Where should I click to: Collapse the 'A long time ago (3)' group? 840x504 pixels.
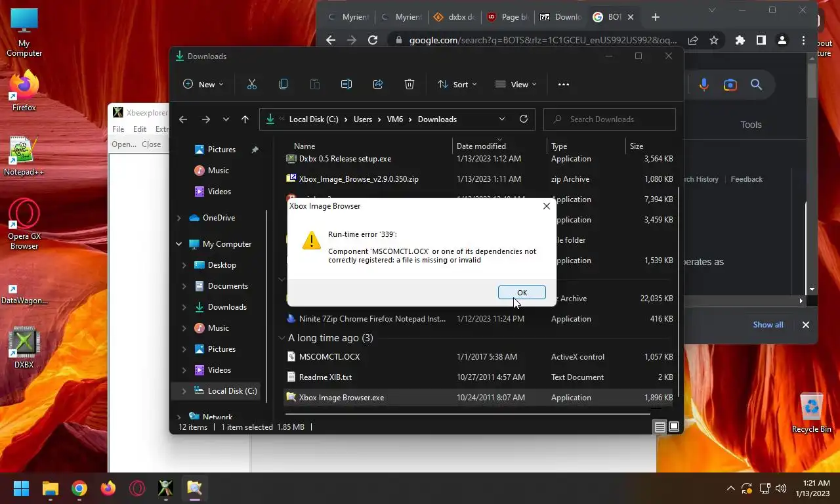pos(282,338)
